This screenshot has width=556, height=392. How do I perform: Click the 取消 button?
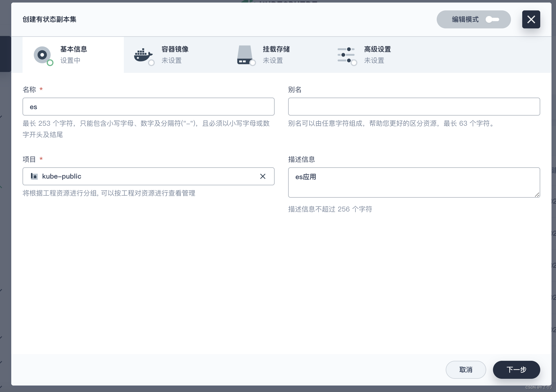[466, 370]
